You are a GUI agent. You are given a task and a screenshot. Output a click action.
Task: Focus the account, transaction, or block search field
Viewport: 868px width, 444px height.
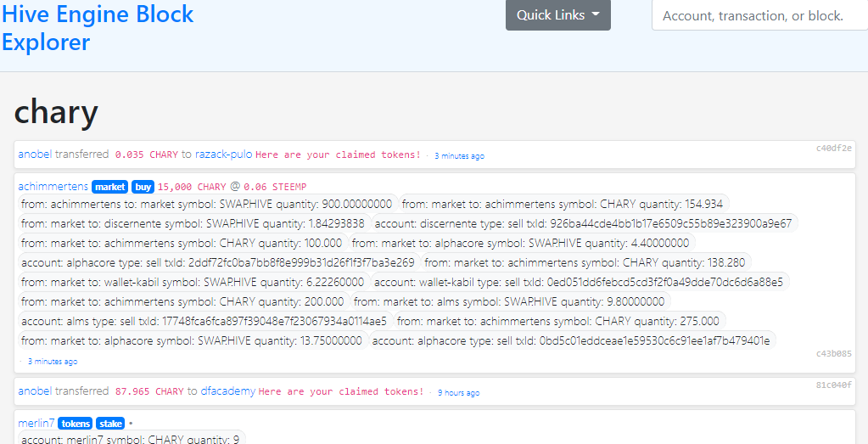(759, 15)
